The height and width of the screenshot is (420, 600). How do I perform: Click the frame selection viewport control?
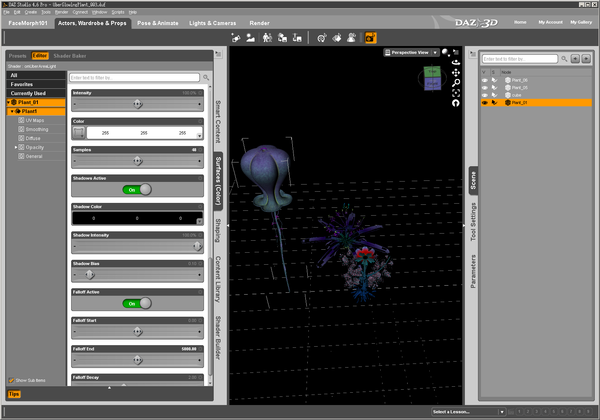click(x=456, y=93)
